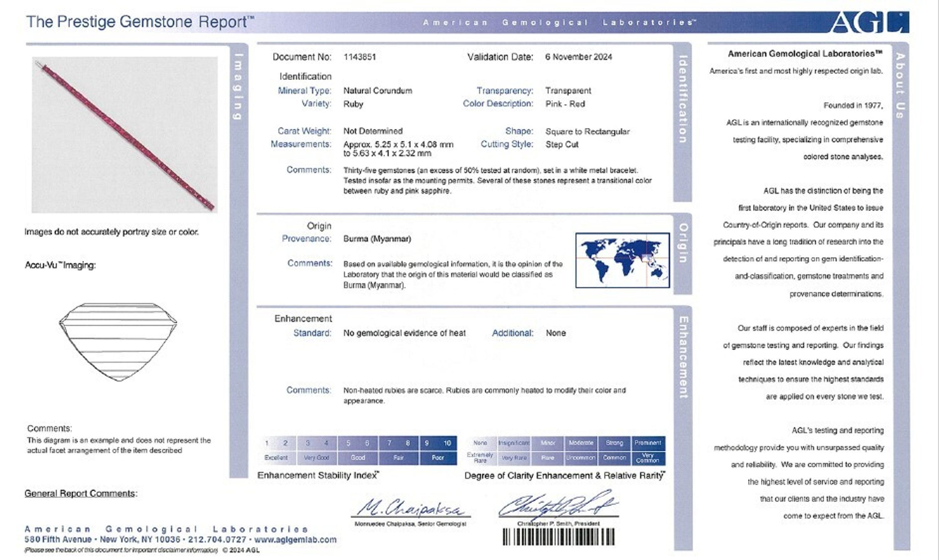Click the "Natural Corundum" mineral type value
This screenshot has width=939, height=560.
tap(377, 90)
